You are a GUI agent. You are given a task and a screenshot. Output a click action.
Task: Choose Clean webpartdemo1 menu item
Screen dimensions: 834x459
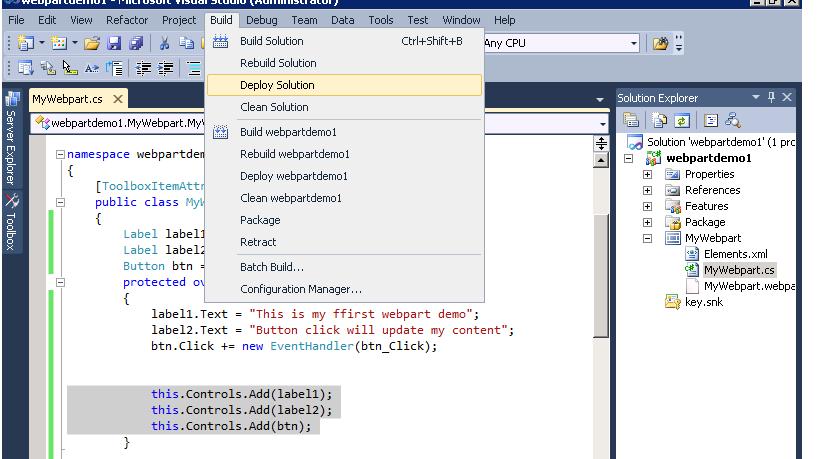pyautogui.click(x=345, y=198)
